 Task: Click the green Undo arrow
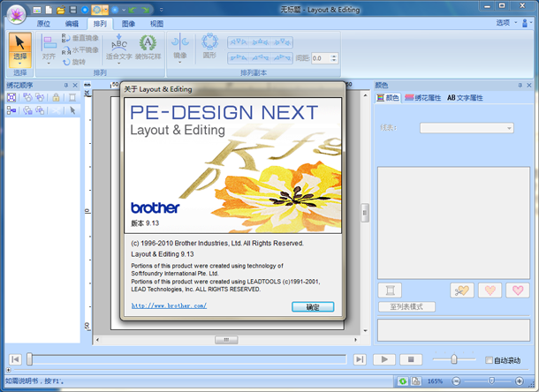(133, 10)
